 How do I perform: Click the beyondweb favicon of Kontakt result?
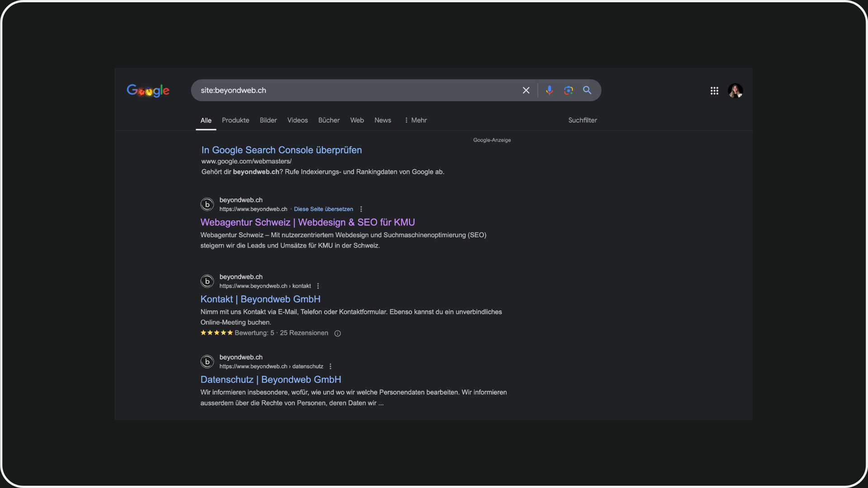pyautogui.click(x=207, y=281)
